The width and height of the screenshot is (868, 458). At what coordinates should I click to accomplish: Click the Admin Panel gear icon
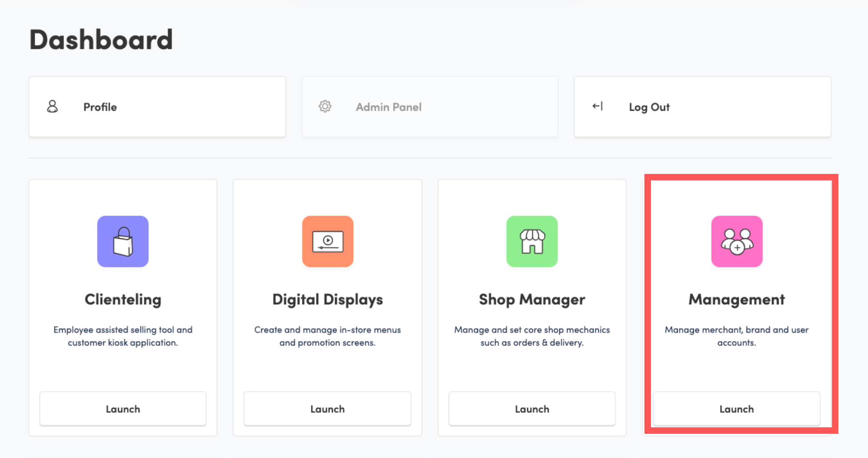(325, 107)
